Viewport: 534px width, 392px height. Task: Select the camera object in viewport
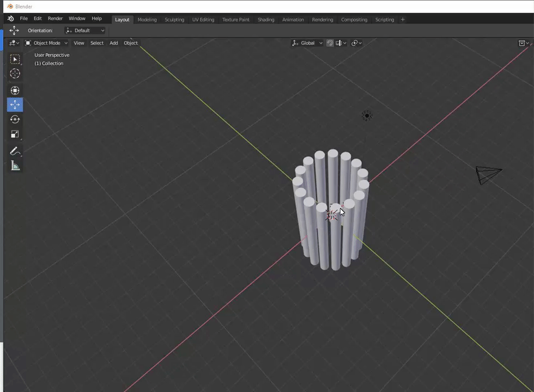(x=488, y=175)
